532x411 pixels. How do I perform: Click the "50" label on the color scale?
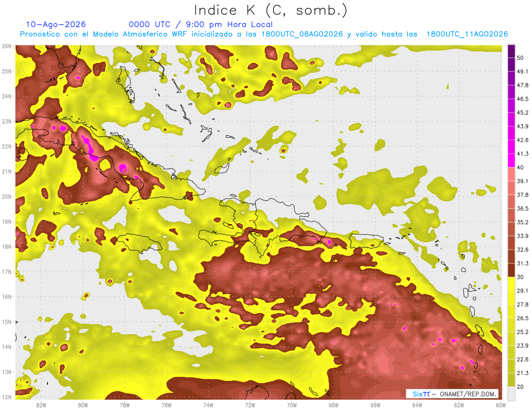coord(521,58)
